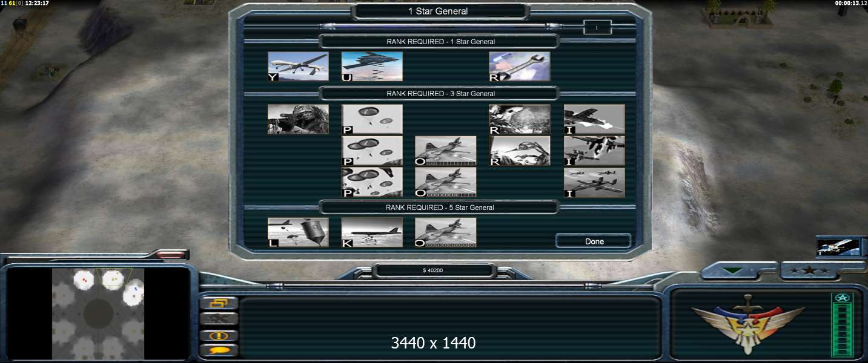
Task: Select the topmost gunship power marked O
Action: point(446,151)
